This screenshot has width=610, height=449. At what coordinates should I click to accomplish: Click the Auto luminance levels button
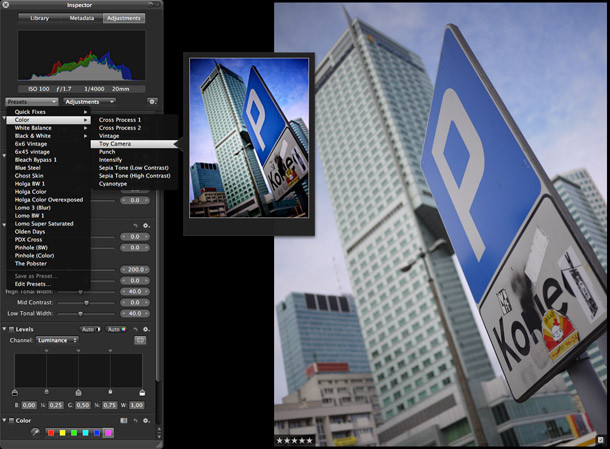[x=90, y=329]
